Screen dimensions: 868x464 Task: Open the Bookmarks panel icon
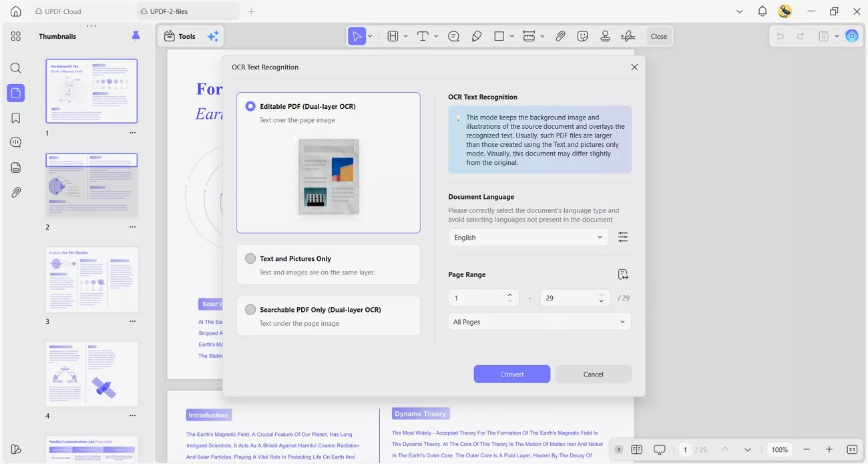click(16, 118)
